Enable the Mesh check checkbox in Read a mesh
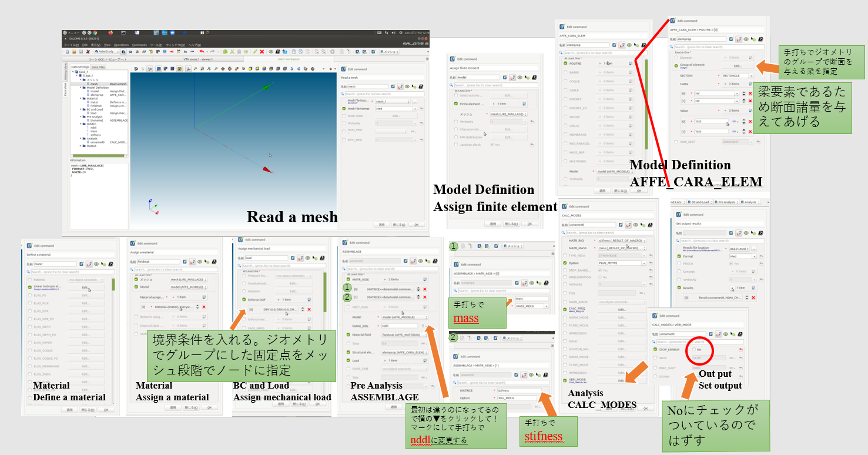This screenshot has height=455, width=868. (344, 116)
